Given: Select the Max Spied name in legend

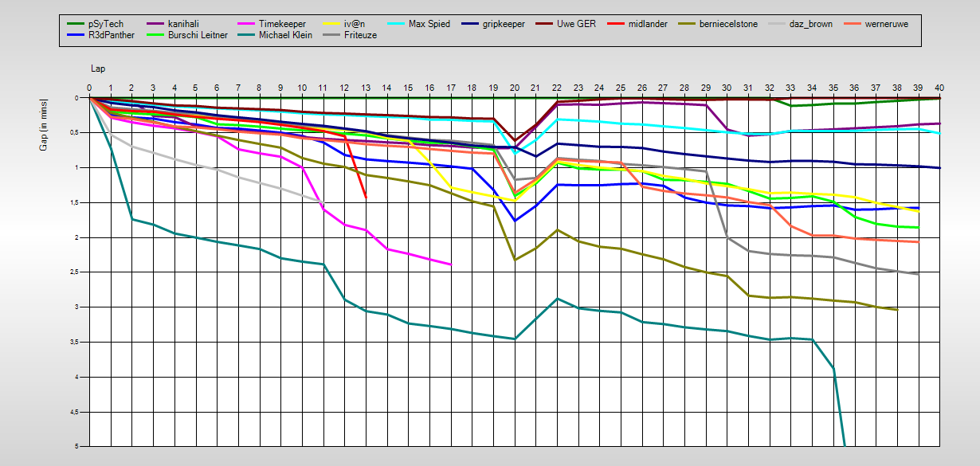Looking at the screenshot, I should [429, 24].
